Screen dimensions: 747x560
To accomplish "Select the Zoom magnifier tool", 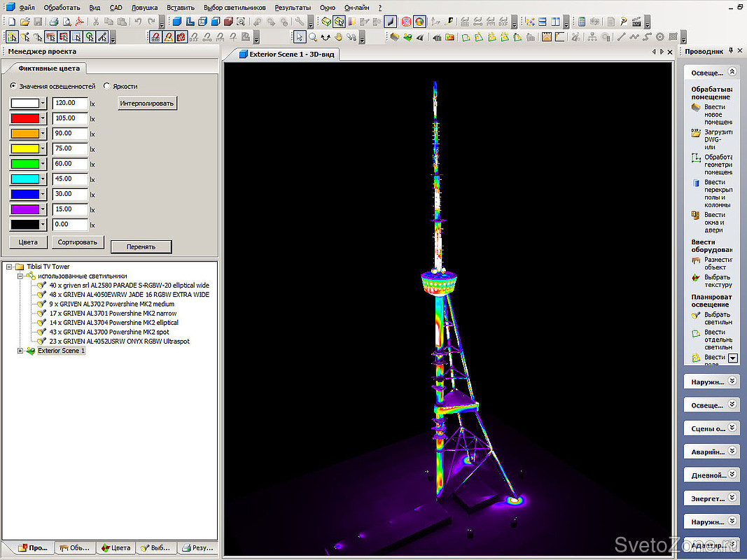I will click(x=313, y=37).
